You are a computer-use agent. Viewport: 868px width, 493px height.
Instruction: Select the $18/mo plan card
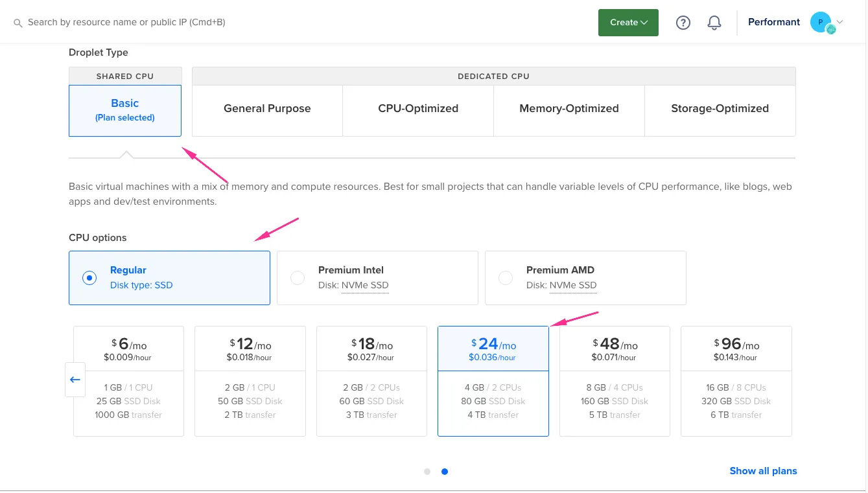point(371,381)
